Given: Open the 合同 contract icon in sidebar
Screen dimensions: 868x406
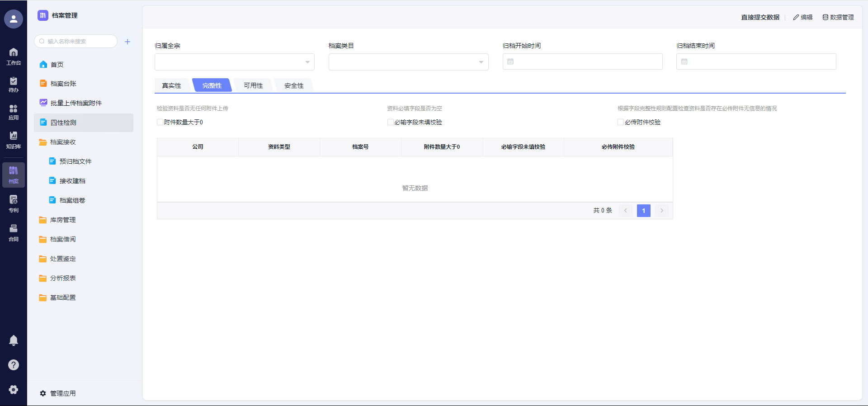Looking at the screenshot, I should (14, 232).
